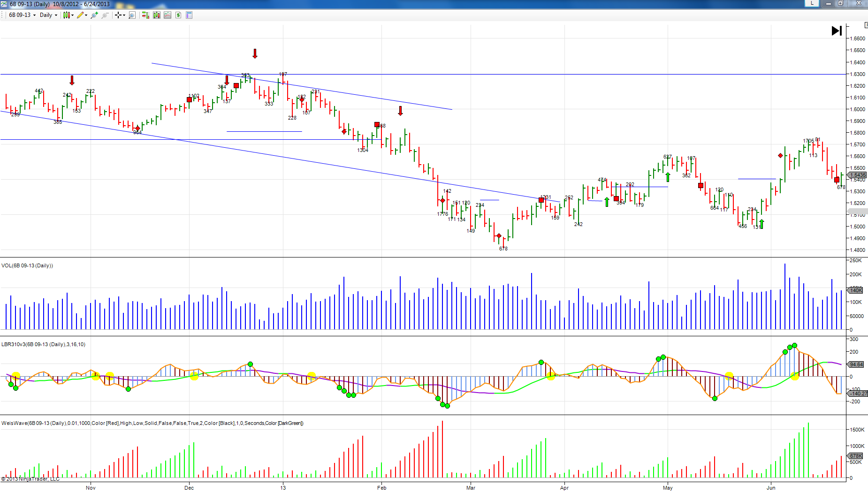Click the 250K volume axis label
This screenshot has width=868, height=492.
[856, 260]
